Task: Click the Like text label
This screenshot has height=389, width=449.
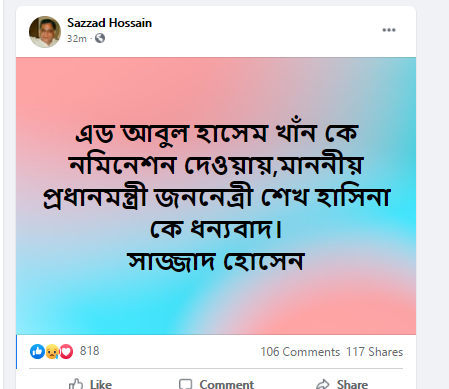Action: (101, 384)
